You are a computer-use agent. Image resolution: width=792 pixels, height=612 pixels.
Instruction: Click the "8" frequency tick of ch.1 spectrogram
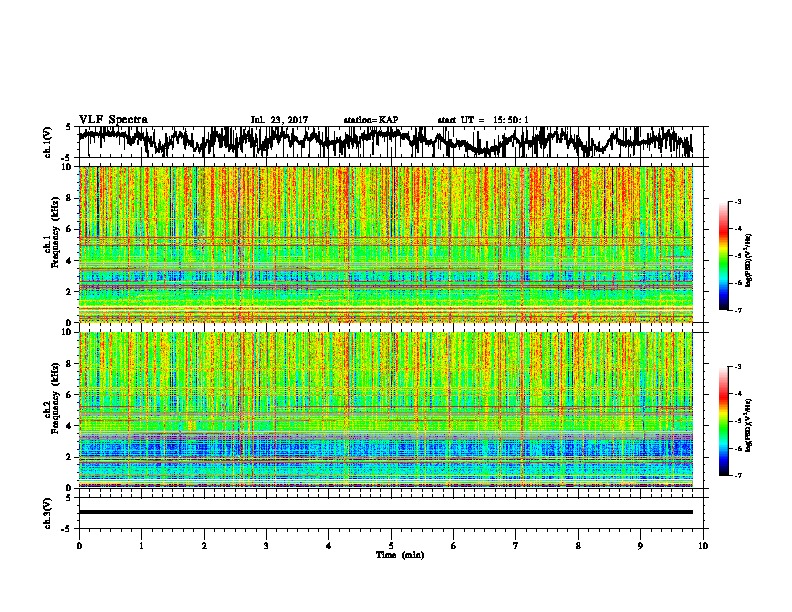click(70, 198)
